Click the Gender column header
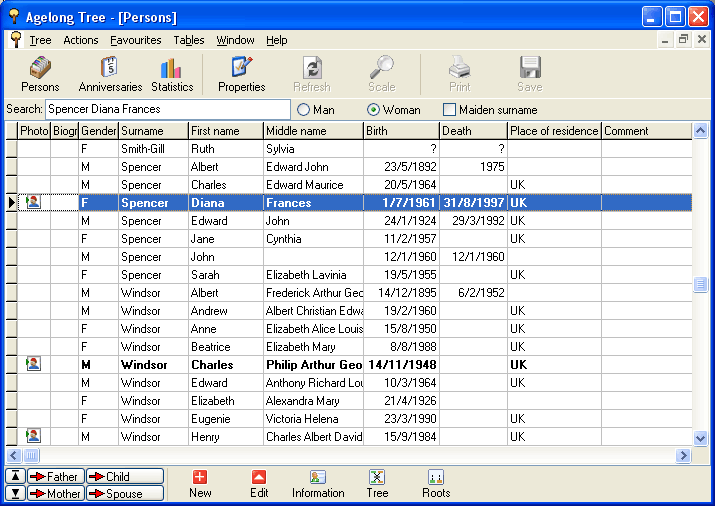The height and width of the screenshot is (506, 715). coord(98,131)
